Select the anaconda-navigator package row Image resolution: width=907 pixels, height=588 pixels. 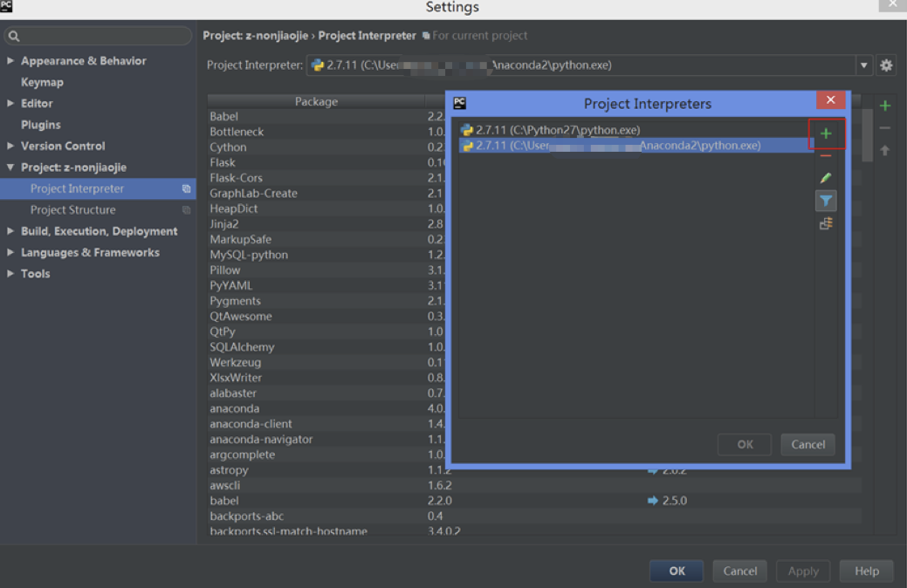(326, 440)
